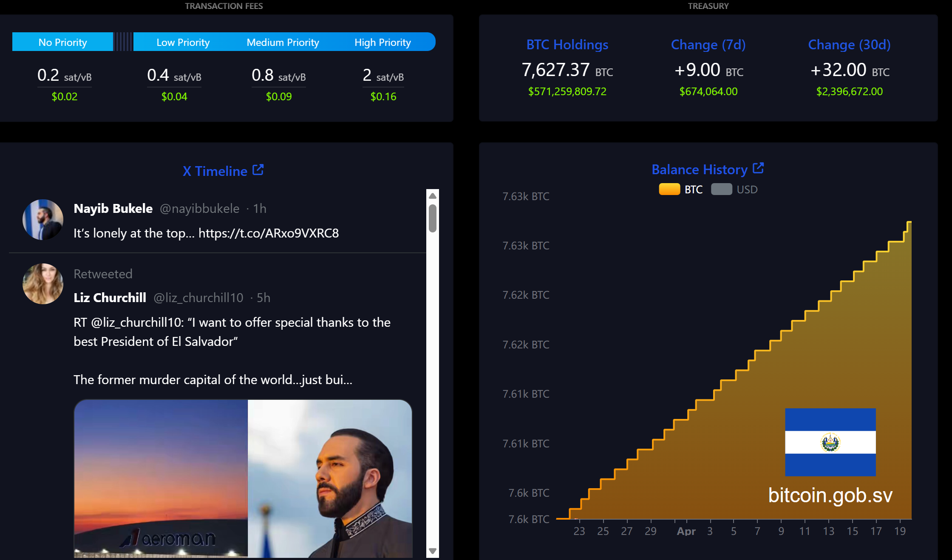The width and height of the screenshot is (952, 560).
Task: Enable the No Priority fee view
Action: [x=62, y=42]
